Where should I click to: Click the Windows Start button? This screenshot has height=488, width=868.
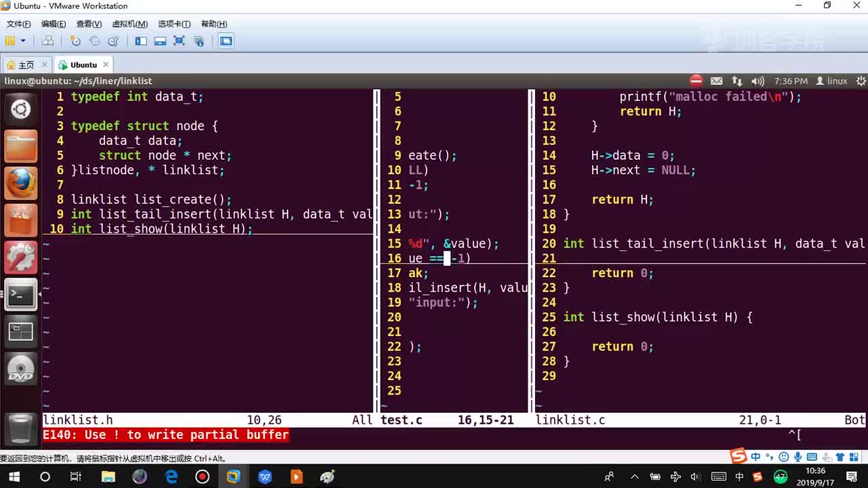click(x=14, y=476)
